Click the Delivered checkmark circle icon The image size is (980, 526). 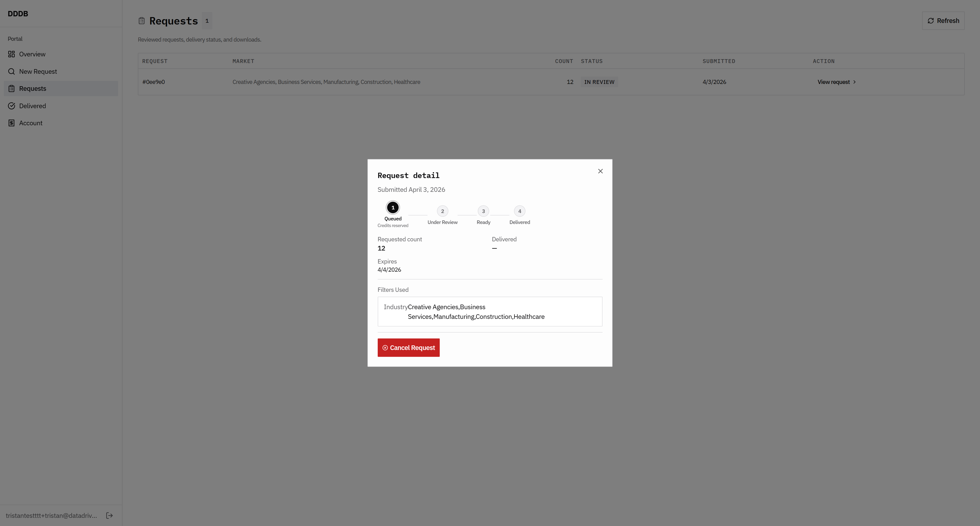(x=11, y=106)
